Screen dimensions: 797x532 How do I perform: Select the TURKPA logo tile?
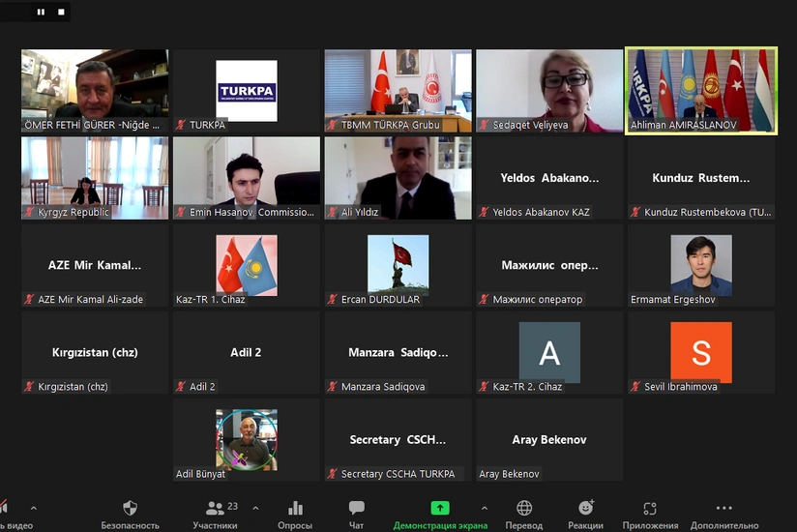coord(247,91)
